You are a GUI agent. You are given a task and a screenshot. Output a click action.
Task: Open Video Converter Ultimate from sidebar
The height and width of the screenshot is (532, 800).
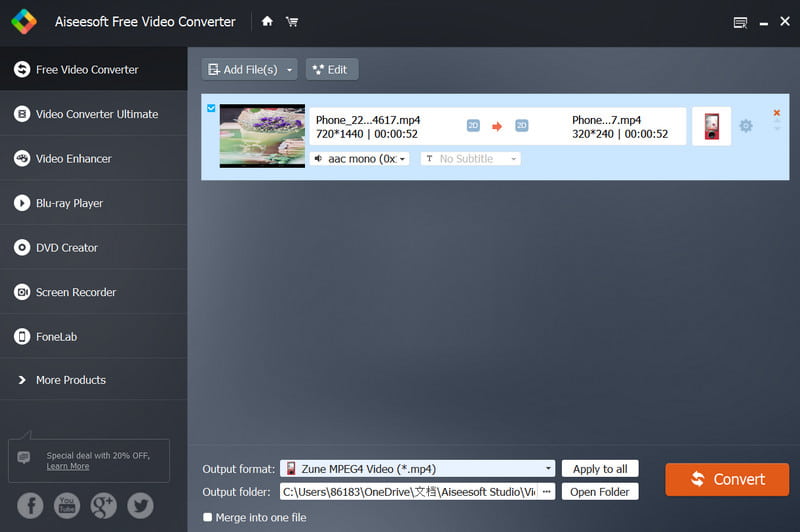(x=93, y=114)
